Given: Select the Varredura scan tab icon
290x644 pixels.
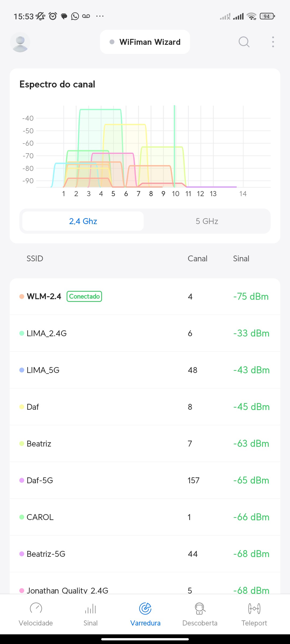Looking at the screenshot, I should [145, 609].
